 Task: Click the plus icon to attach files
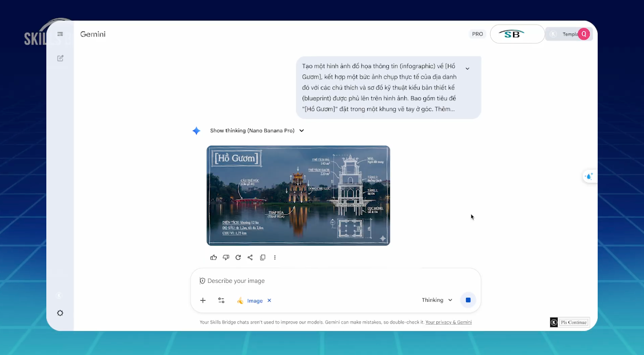tap(203, 300)
